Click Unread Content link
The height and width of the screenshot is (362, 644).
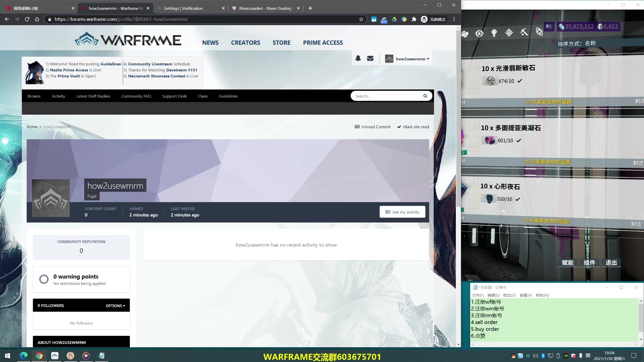[373, 127]
